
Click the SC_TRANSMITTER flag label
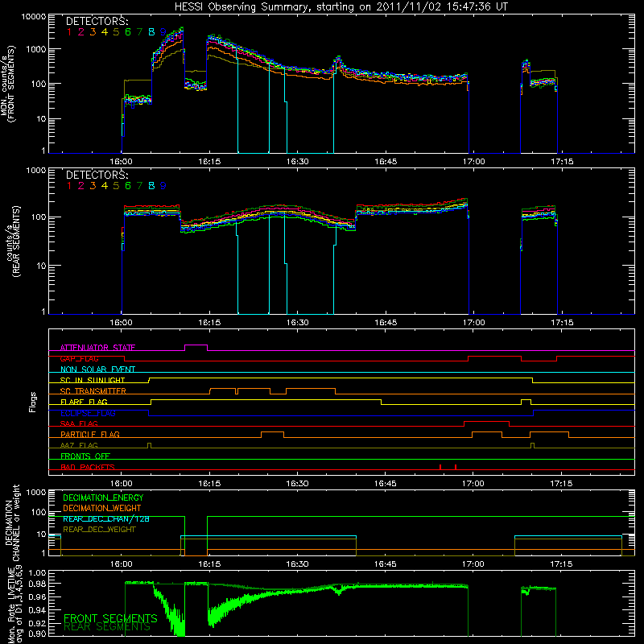coord(93,391)
